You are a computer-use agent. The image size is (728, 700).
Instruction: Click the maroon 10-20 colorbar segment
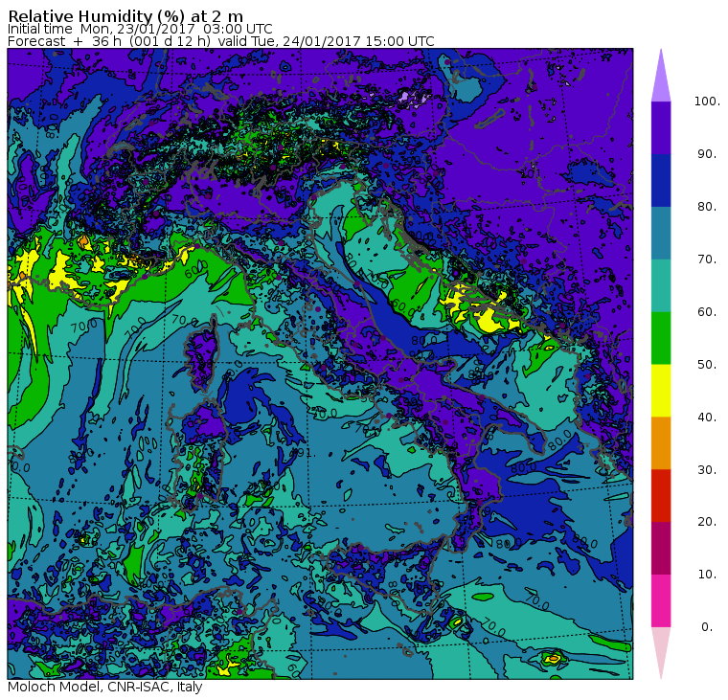[661, 549]
